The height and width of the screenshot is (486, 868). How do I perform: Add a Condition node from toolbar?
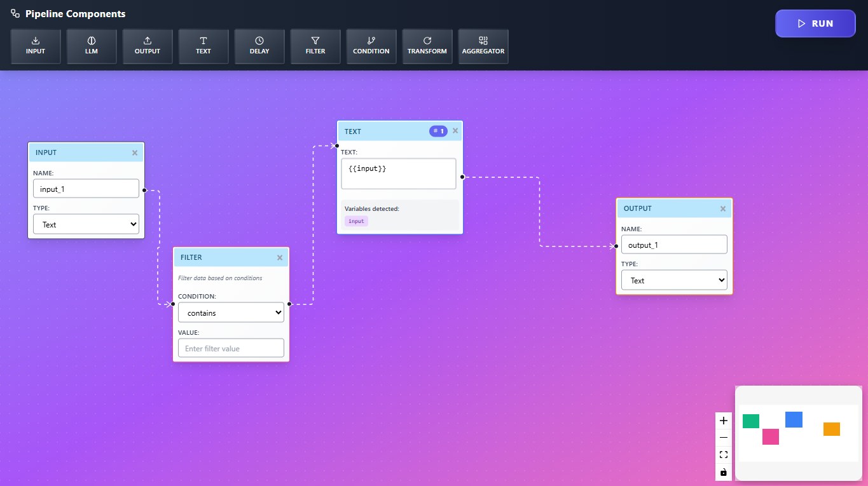coord(371,46)
